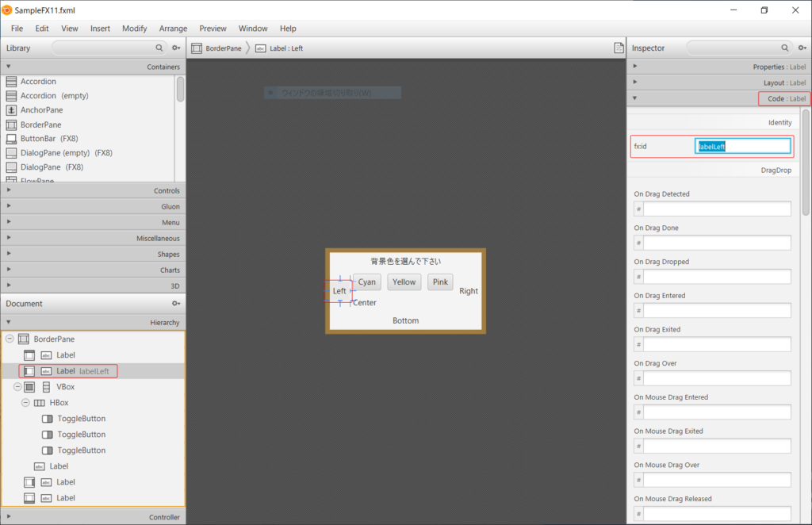Toggle the Pink button on the canvas
This screenshot has width=812, height=525.
click(x=440, y=282)
